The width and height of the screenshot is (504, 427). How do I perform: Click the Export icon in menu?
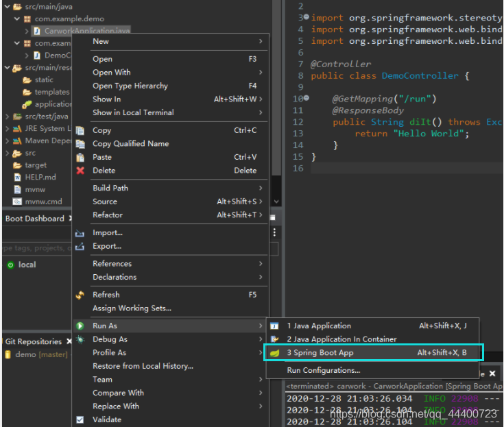80,247
